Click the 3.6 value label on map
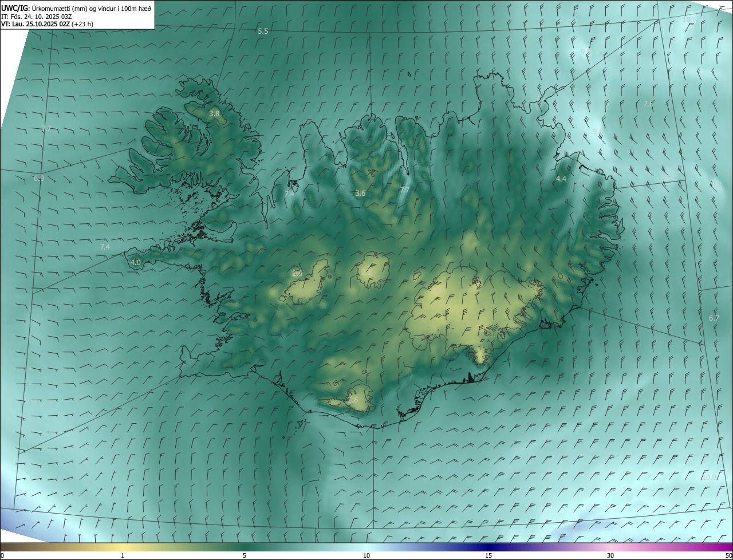 click(x=360, y=194)
